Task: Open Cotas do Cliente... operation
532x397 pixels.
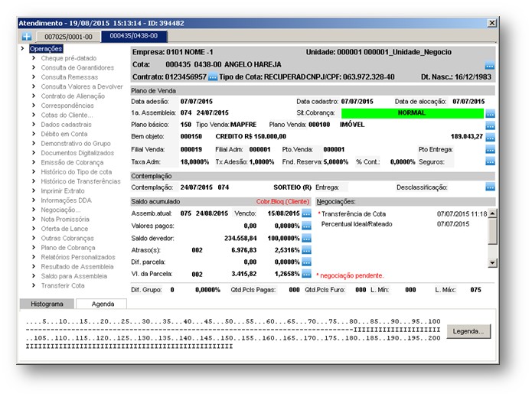Action: click(x=67, y=115)
